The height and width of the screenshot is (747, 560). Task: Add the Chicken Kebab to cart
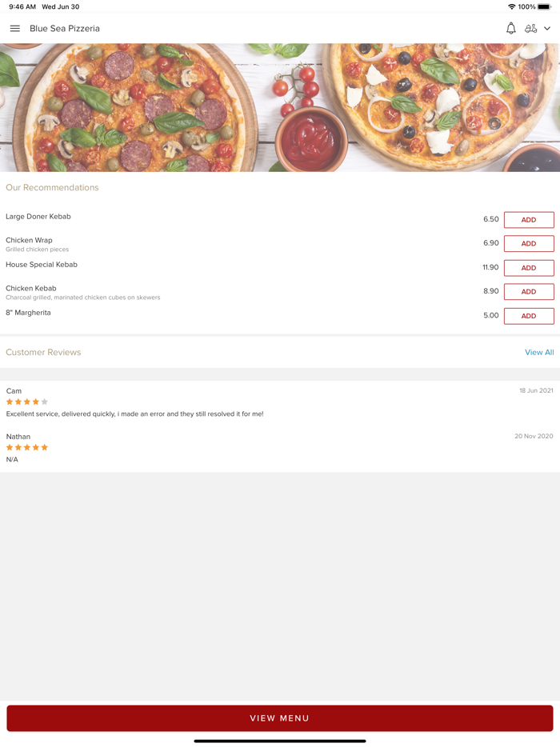(528, 291)
